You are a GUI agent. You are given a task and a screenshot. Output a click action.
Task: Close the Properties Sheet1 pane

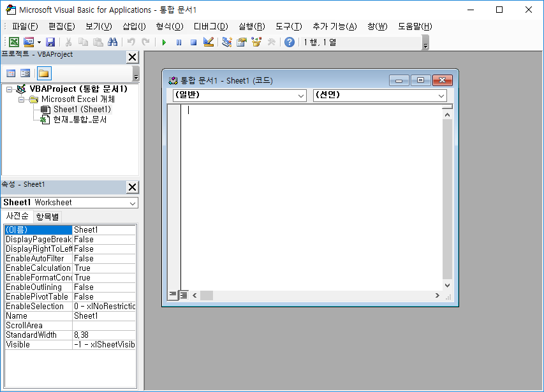coord(133,187)
